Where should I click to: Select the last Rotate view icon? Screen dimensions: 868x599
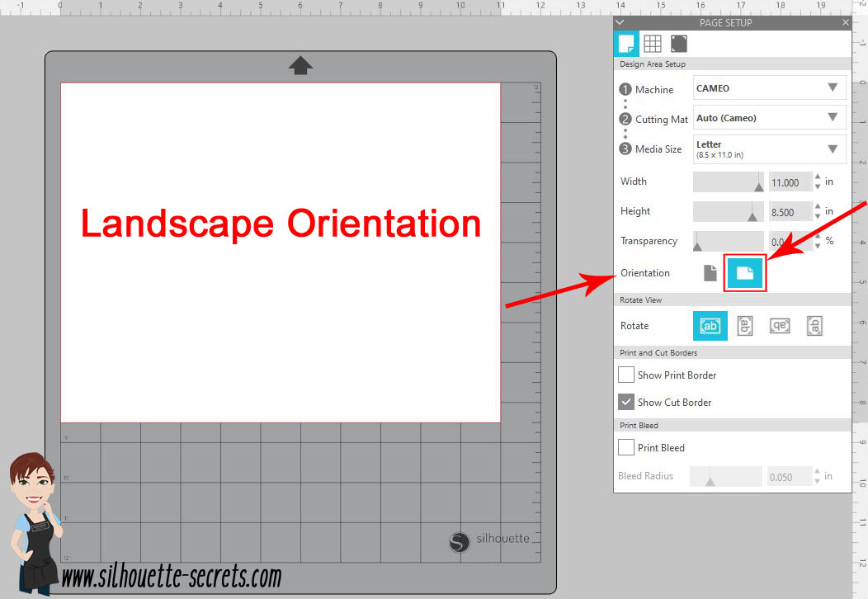pos(814,326)
